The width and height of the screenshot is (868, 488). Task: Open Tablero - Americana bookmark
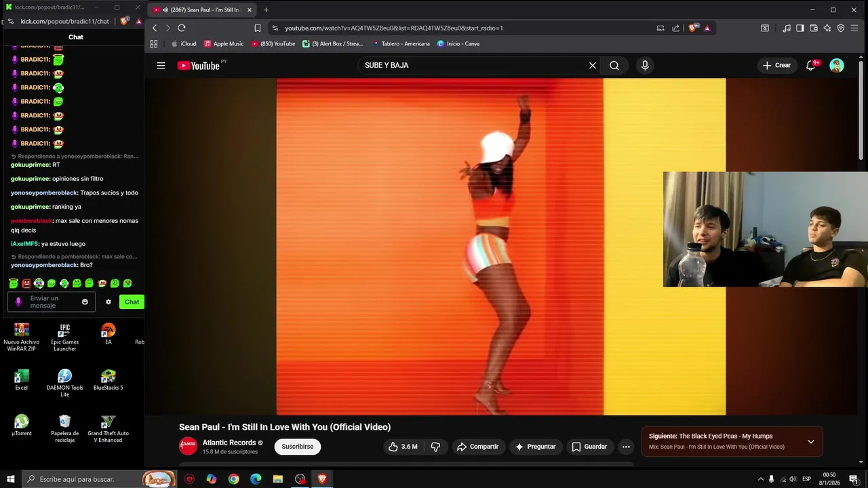tap(401, 43)
